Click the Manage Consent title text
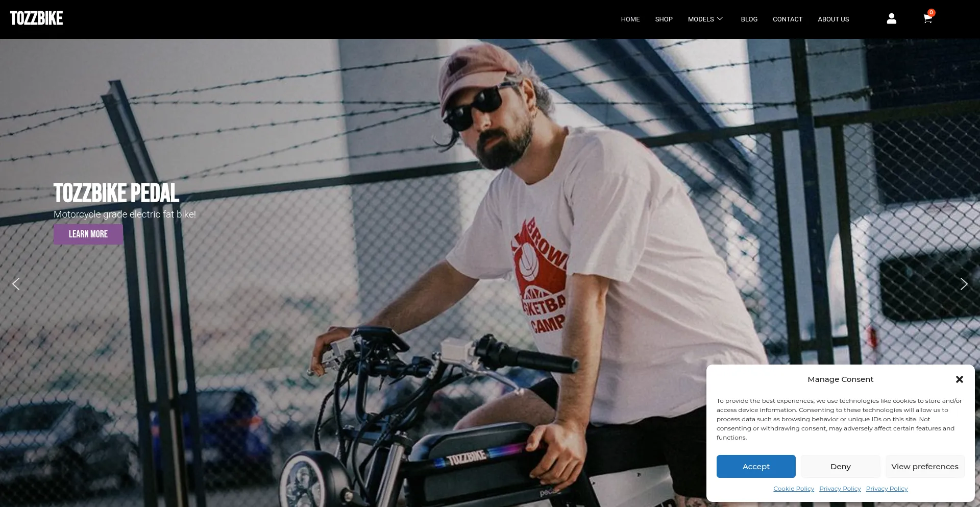Viewport: 980px width, 507px height. pos(840,379)
